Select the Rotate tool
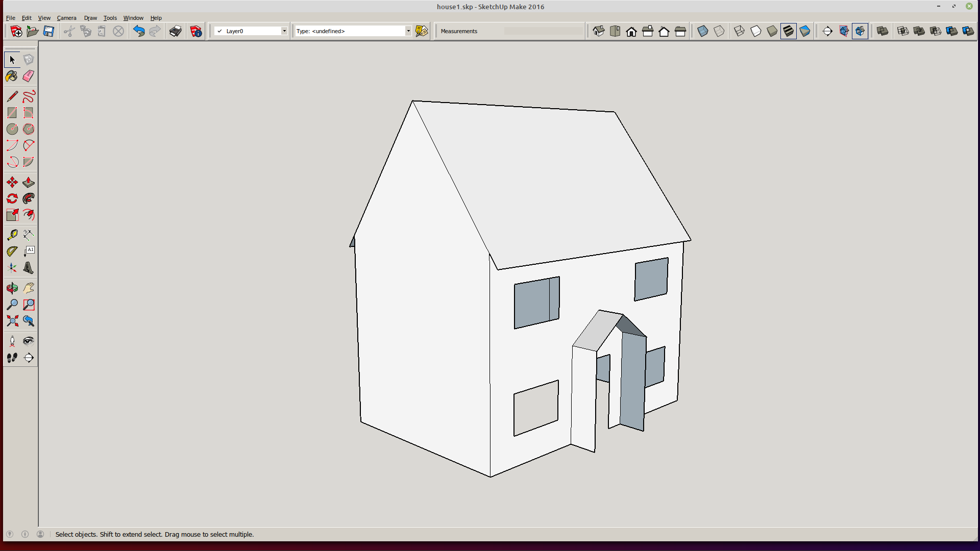The width and height of the screenshot is (980, 551). pyautogui.click(x=12, y=198)
